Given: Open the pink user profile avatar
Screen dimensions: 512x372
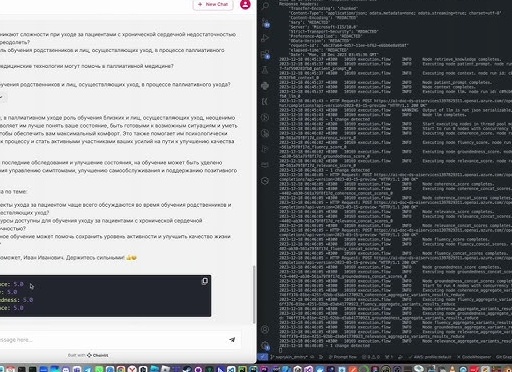Looking at the screenshot, I should point(245,4).
